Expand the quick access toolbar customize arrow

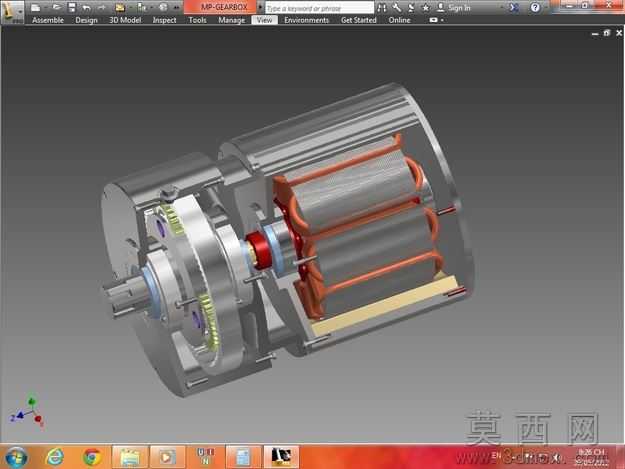[176, 8]
